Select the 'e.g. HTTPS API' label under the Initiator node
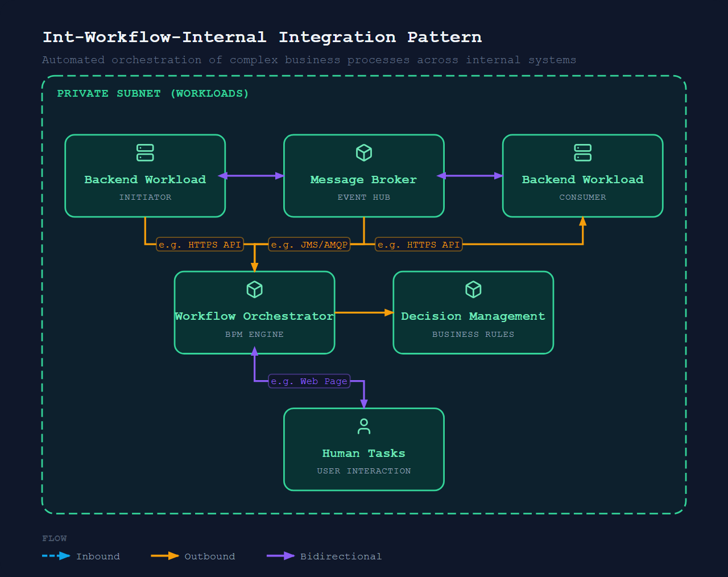The width and height of the screenshot is (728, 577). pos(200,245)
